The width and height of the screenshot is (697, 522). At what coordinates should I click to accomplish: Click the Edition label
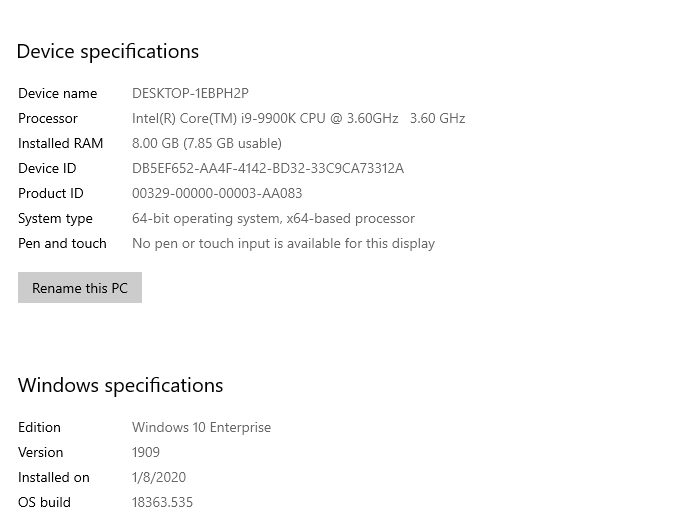tap(39, 428)
